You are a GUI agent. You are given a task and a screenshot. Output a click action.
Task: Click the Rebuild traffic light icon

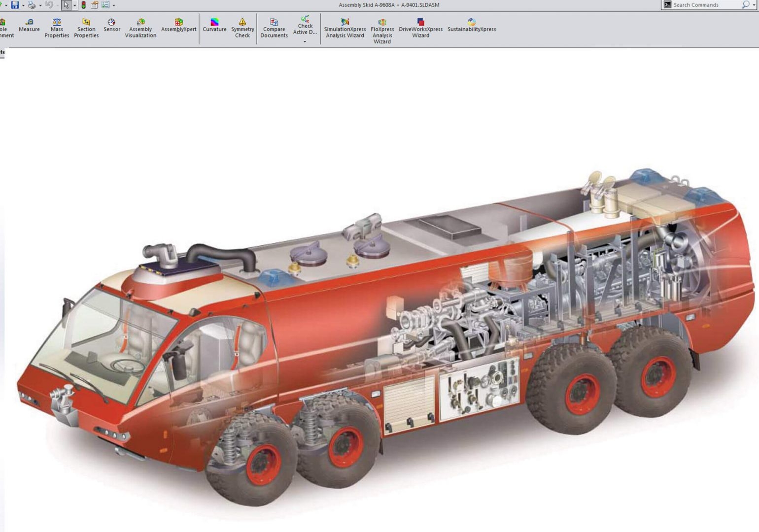click(x=83, y=5)
